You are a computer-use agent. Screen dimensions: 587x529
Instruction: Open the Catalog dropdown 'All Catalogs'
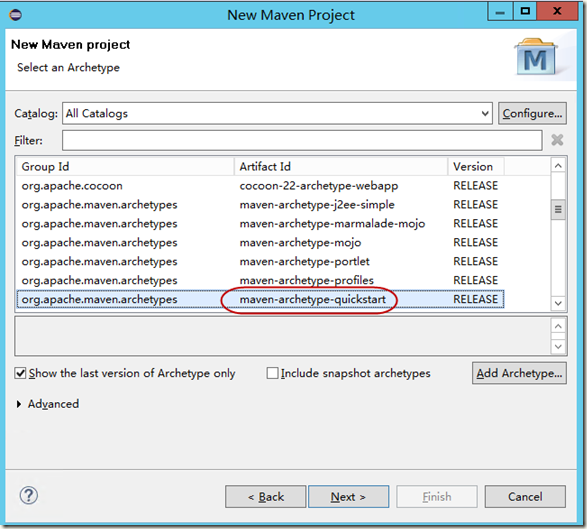[x=277, y=113]
